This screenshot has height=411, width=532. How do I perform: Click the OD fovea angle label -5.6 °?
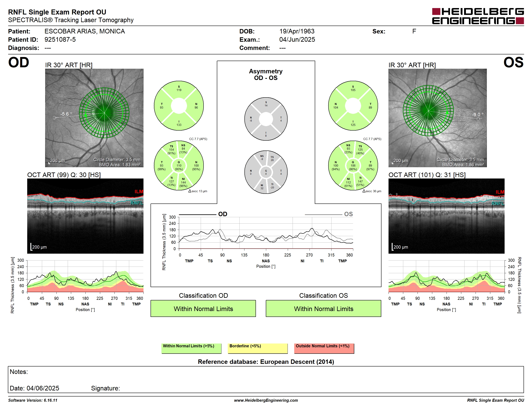click(66, 114)
